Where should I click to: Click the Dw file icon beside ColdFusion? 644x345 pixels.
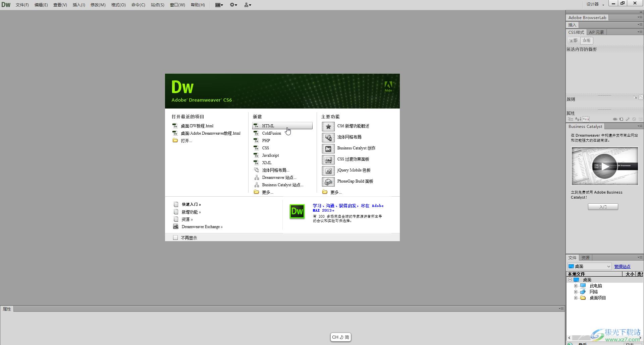tap(256, 133)
